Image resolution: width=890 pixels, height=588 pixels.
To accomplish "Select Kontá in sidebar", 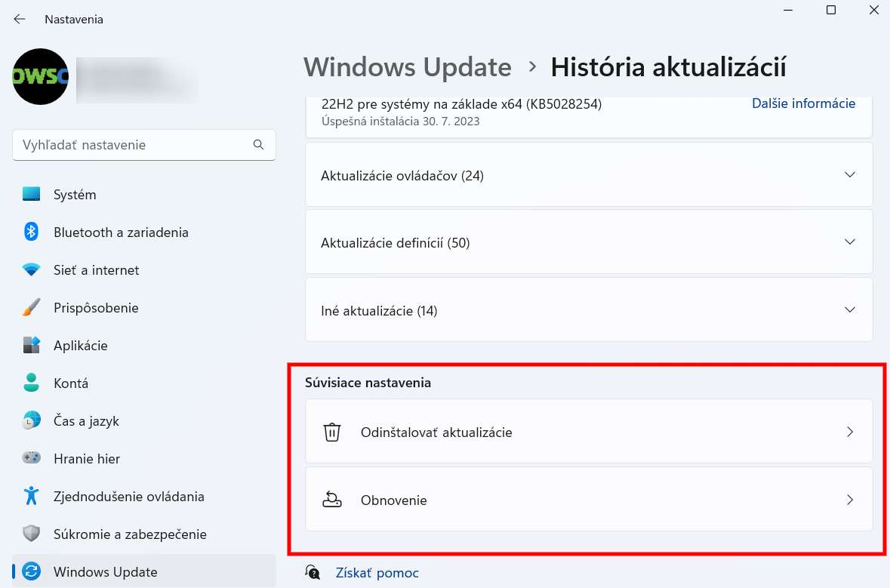I will click(x=144, y=383).
